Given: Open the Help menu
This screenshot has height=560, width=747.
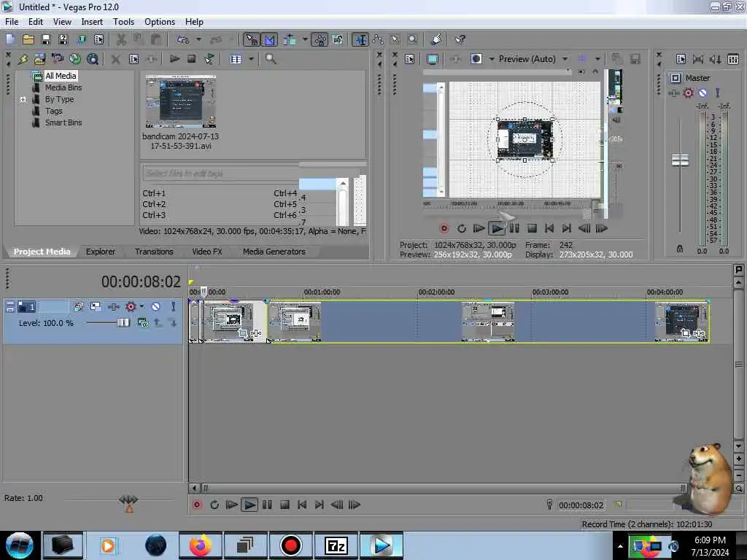Looking at the screenshot, I should (x=194, y=22).
